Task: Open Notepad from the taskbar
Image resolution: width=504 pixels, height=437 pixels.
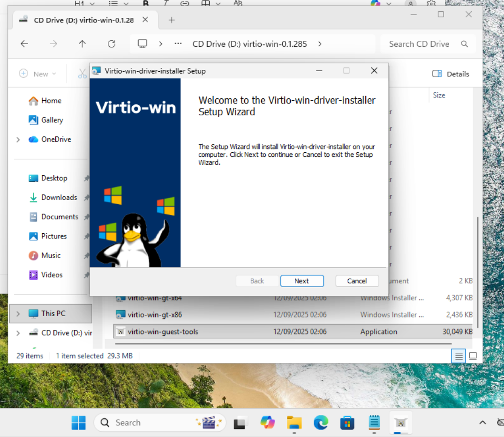Action: 374,422
